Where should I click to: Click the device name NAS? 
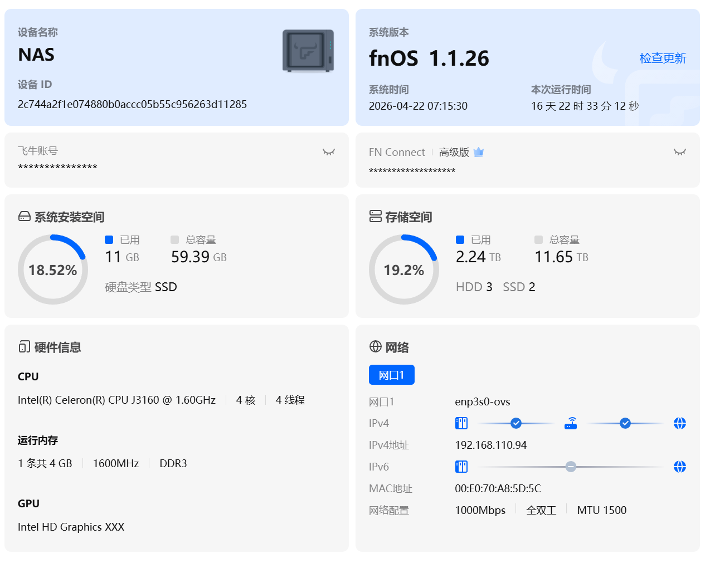pos(36,55)
